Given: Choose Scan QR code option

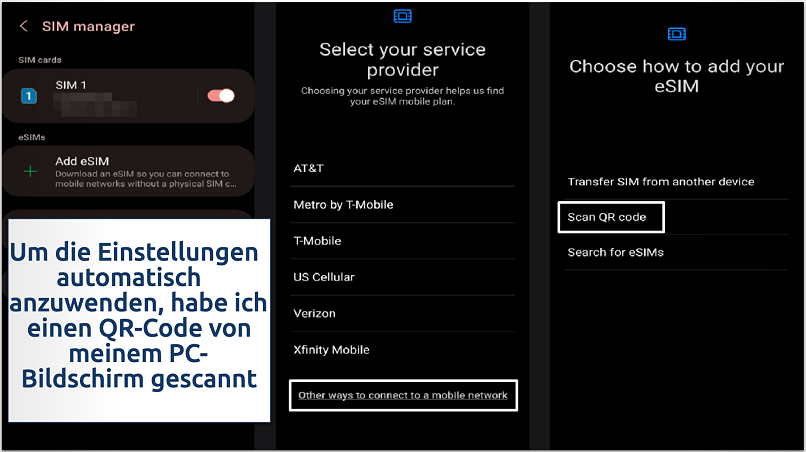Looking at the screenshot, I should (x=611, y=217).
